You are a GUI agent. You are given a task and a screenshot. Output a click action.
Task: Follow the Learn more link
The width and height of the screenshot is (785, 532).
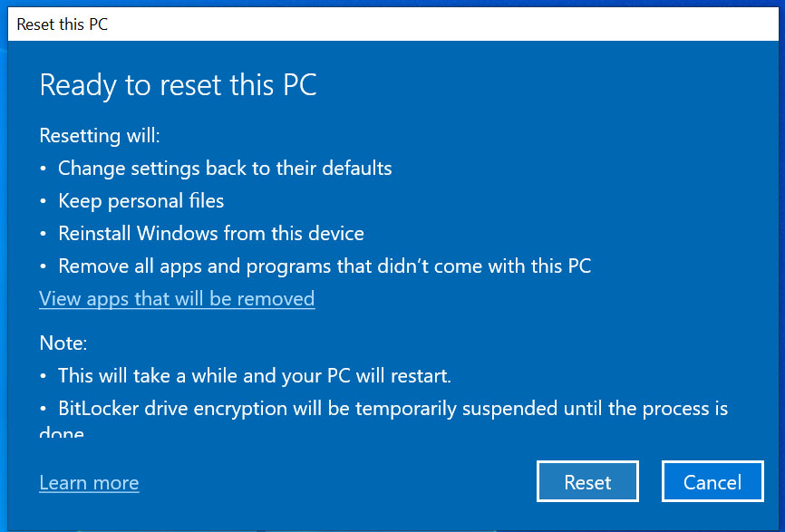click(89, 482)
